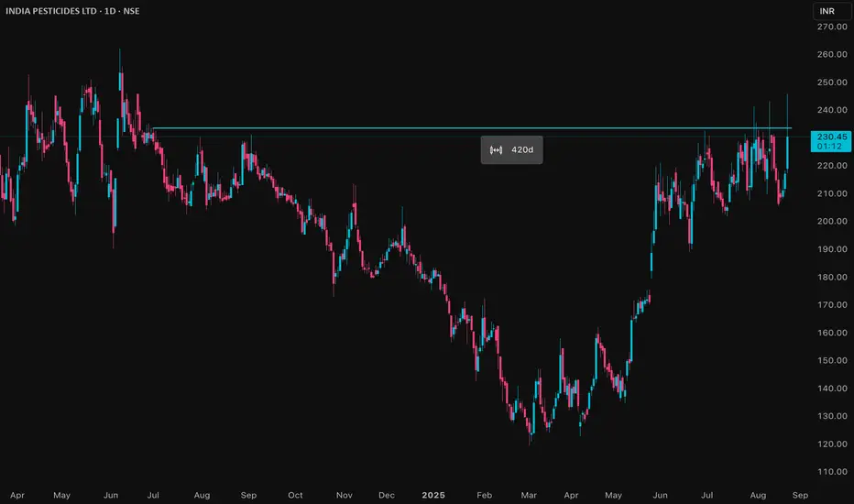Click the 190.00 price axis label
Screen dimensions: 854x504
[832, 249]
